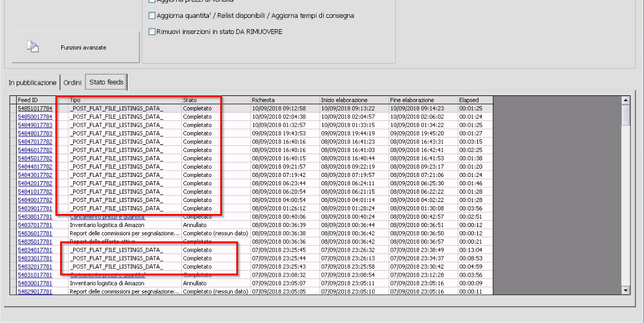644x323 pixels.
Task: Select row indicator cell for feed 54851017784
Action: coord(14,108)
